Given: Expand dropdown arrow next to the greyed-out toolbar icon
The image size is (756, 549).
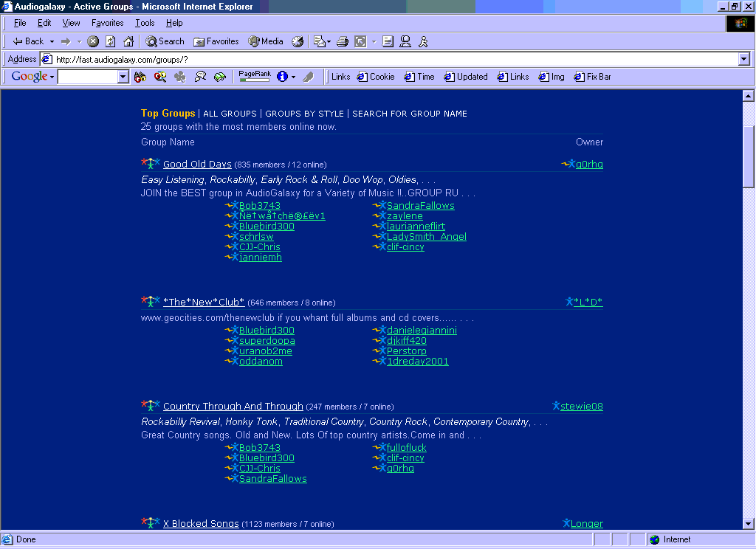Looking at the screenshot, I should (374, 41).
